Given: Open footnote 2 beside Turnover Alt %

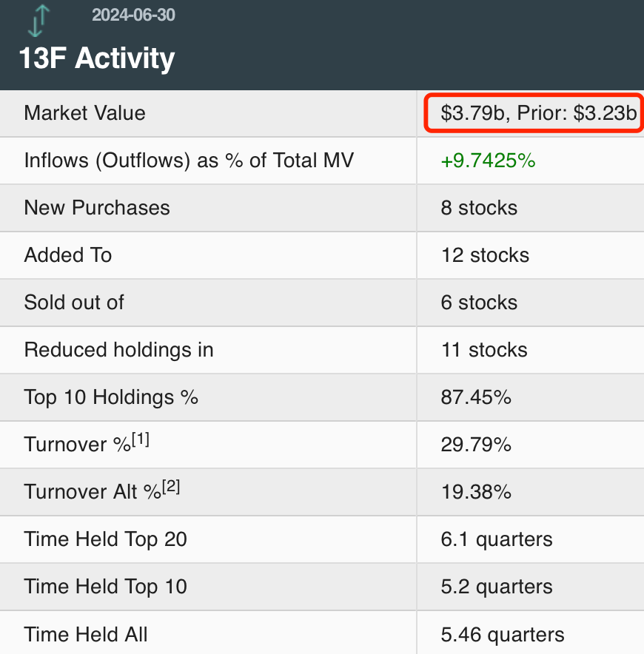Looking at the screenshot, I should pyautogui.click(x=171, y=487).
